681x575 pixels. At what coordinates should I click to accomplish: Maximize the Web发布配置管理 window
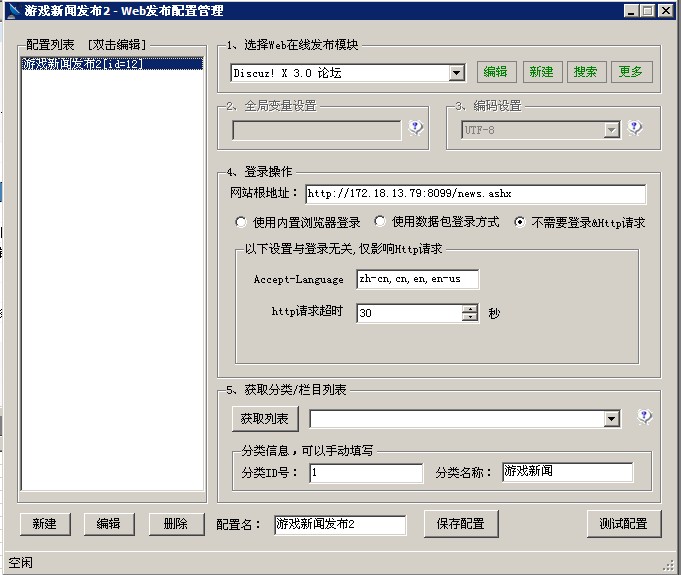pos(648,10)
